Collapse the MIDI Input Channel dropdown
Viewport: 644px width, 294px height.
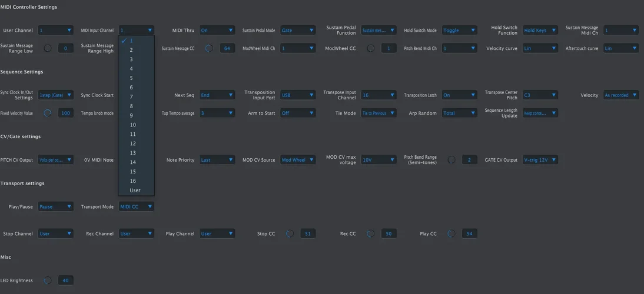137,31
